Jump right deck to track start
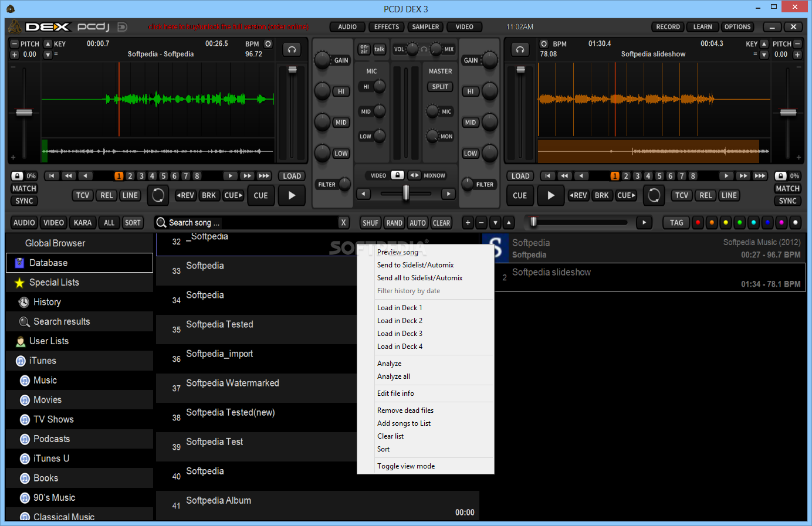 [x=547, y=176]
